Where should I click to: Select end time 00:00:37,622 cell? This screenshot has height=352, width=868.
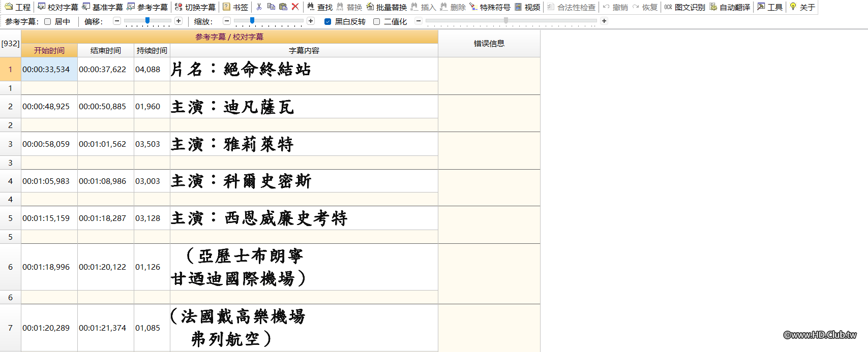[x=106, y=69]
